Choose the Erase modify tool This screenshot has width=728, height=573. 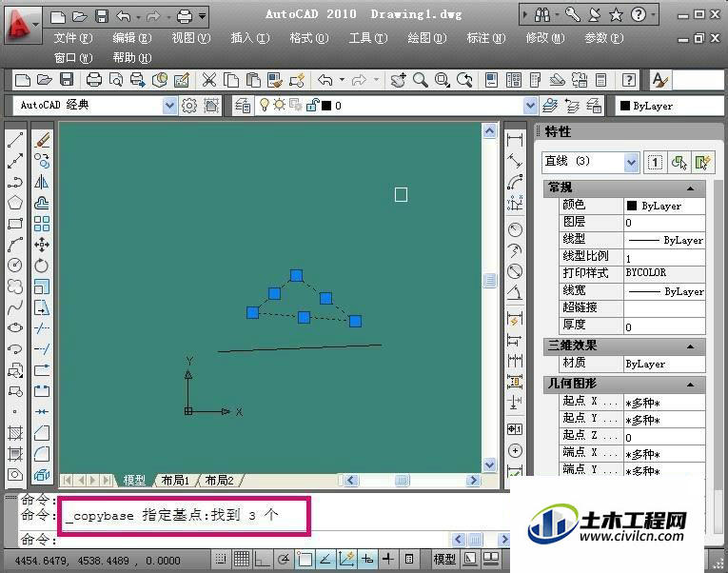[x=42, y=140]
